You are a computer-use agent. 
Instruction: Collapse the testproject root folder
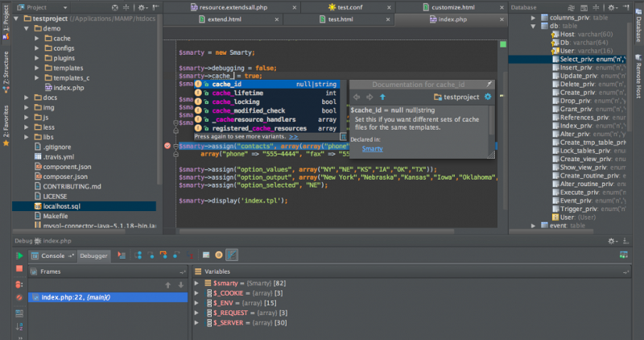[x=16, y=19]
